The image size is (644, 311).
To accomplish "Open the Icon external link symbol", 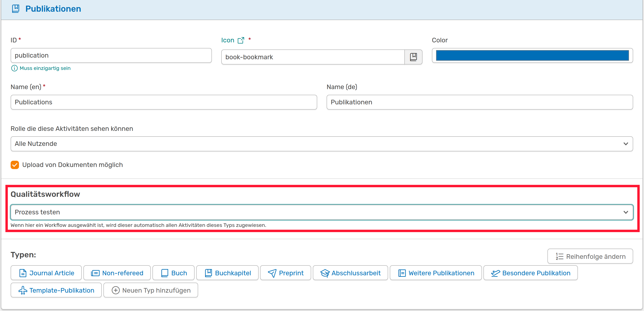I will (241, 40).
